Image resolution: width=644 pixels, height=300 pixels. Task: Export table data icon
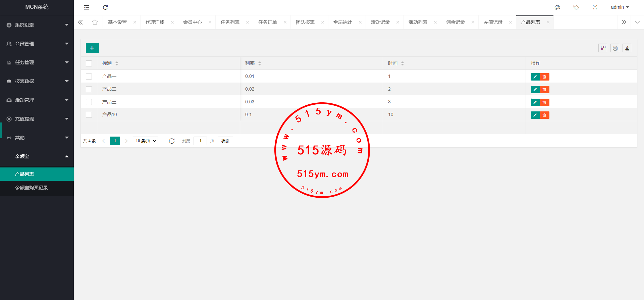tap(627, 48)
